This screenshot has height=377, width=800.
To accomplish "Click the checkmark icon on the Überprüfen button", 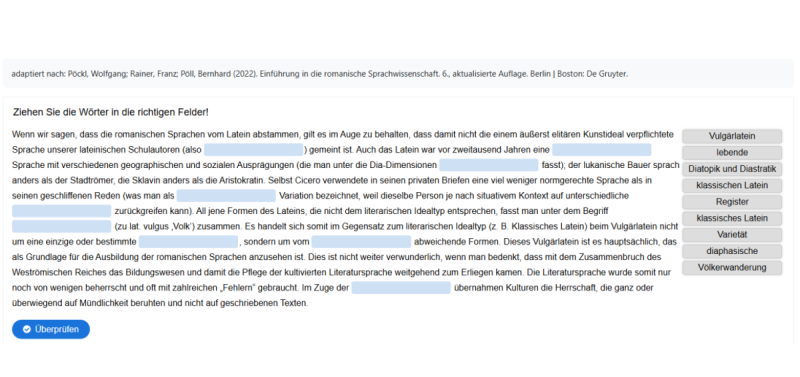I will (27, 330).
